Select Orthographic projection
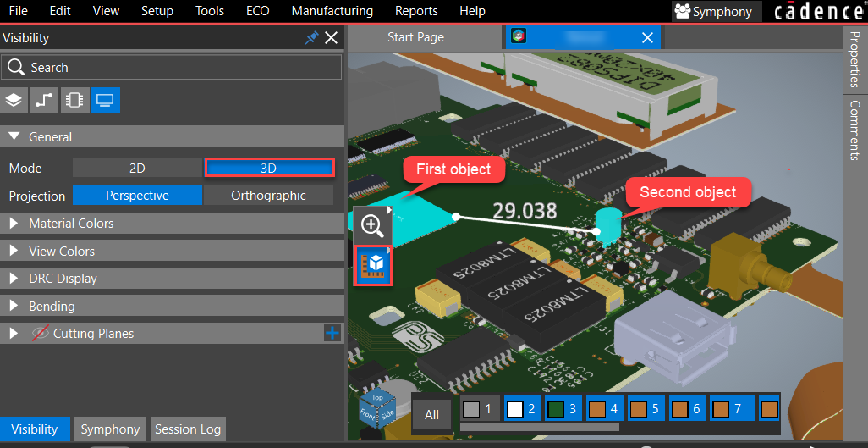Screen dimensions: 868x448 268,195
